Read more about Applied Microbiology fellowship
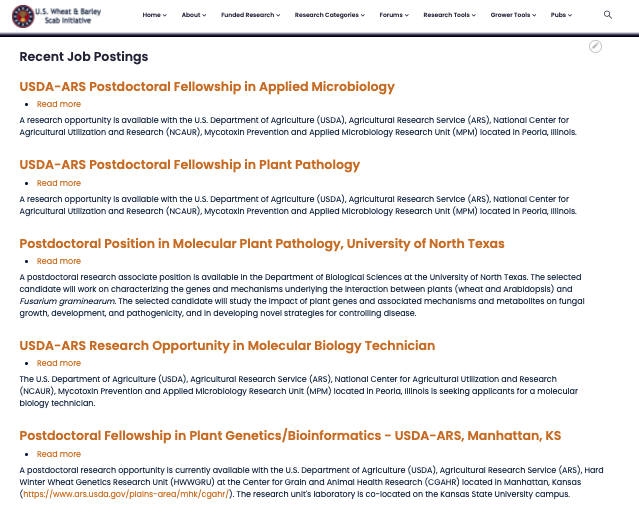 (59, 104)
